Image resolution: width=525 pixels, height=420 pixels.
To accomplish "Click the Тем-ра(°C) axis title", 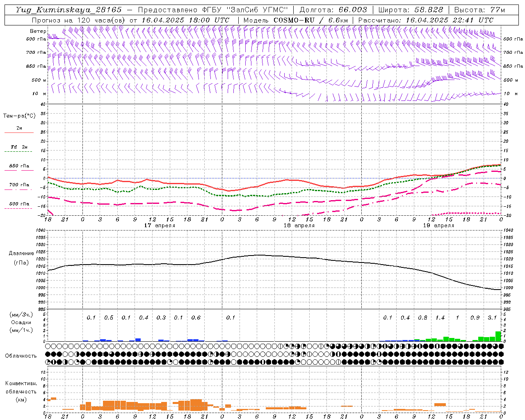I will tap(19, 116).
